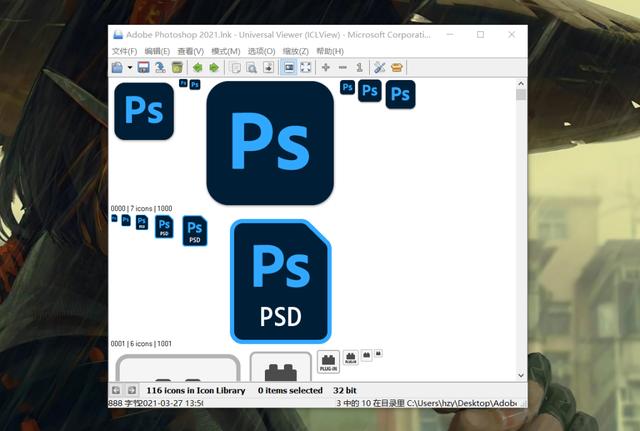Open the 帮助(H) menu

click(330, 51)
